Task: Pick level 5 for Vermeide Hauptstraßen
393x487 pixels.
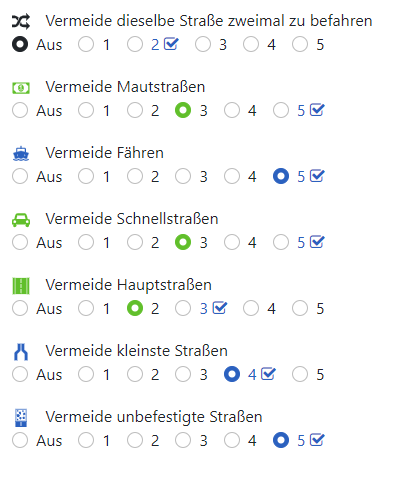Action: point(300,308)
